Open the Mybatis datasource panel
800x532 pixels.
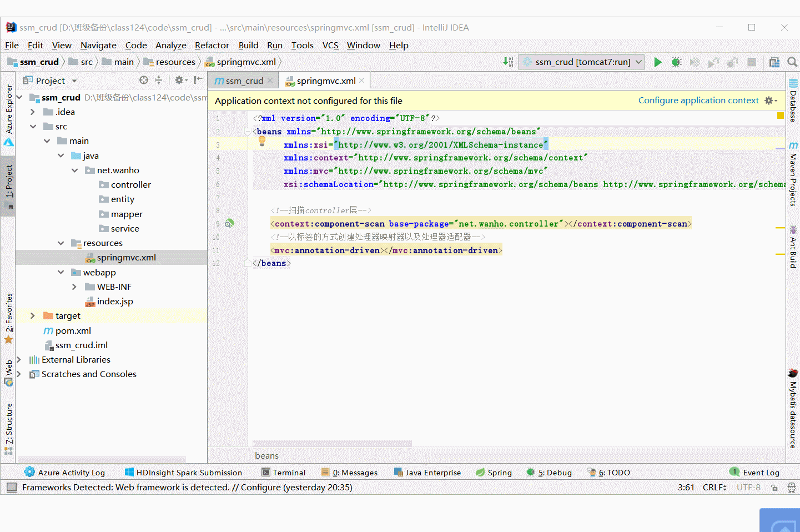click(x=792, y=414)
